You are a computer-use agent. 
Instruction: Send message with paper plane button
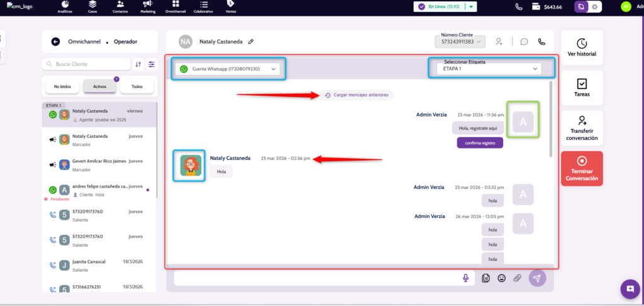(537, 278)
